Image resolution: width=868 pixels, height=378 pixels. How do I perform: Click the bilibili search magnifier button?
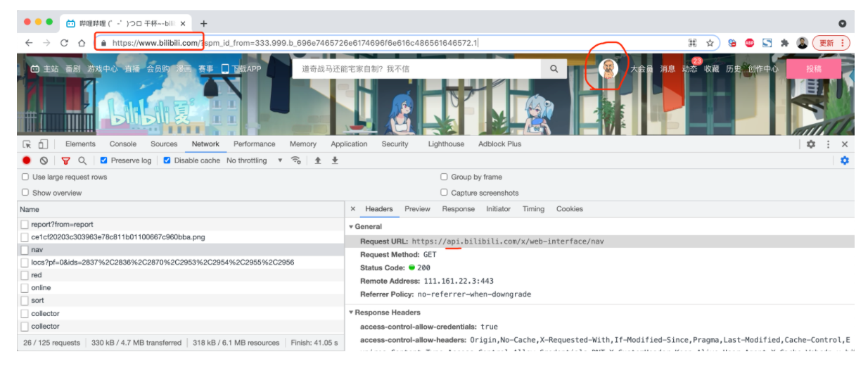(554, 69)
